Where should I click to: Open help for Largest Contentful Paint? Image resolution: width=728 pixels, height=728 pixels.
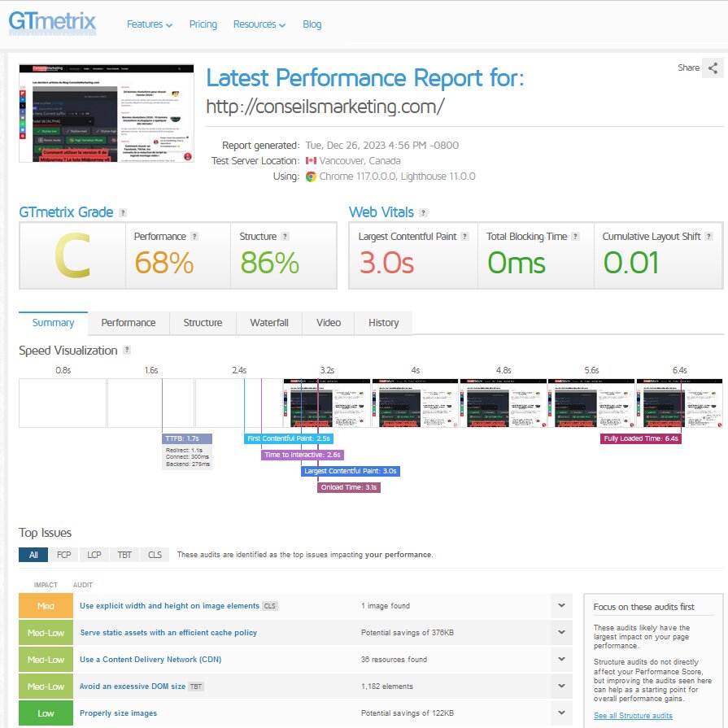point(464,237)
